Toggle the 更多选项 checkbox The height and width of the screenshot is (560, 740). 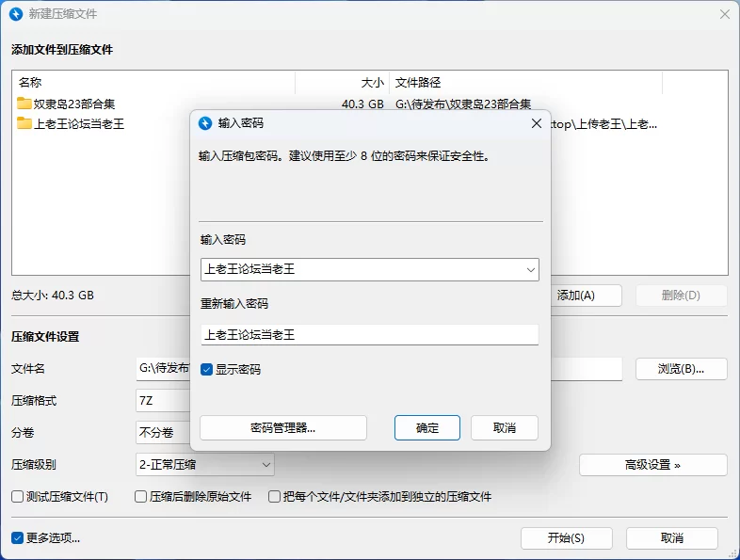[18, 538]
